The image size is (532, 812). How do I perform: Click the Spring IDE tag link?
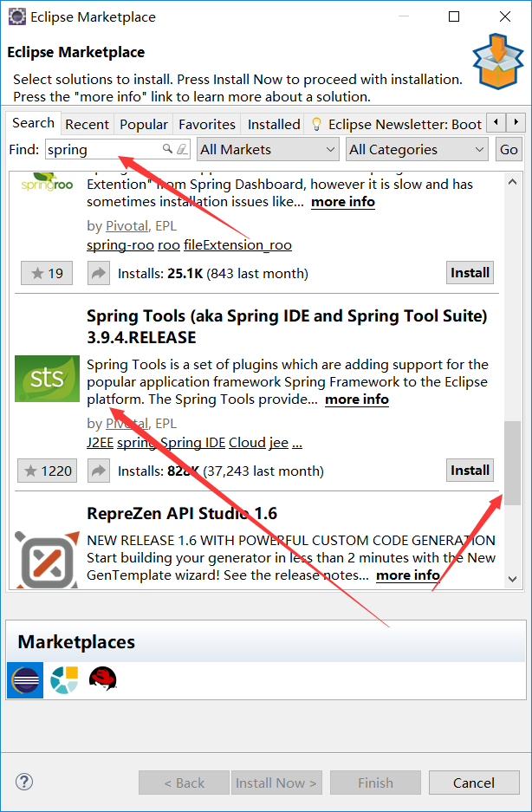[192, 443]
